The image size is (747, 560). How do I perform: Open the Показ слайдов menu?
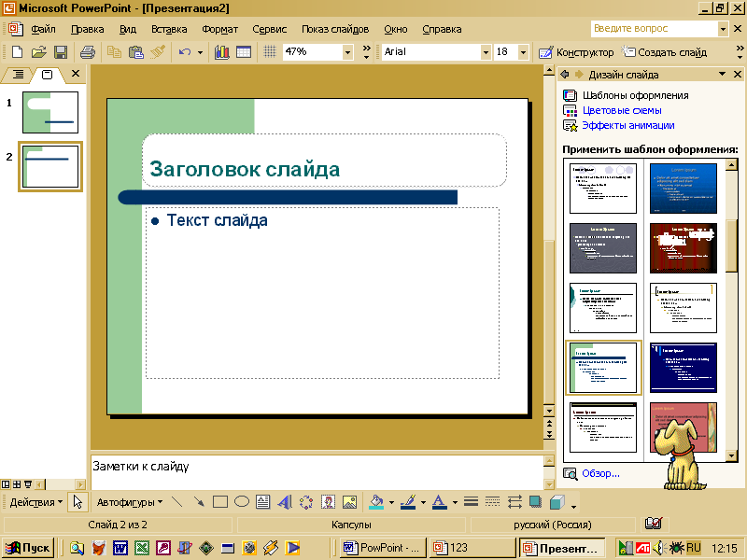tap(335, 29)
